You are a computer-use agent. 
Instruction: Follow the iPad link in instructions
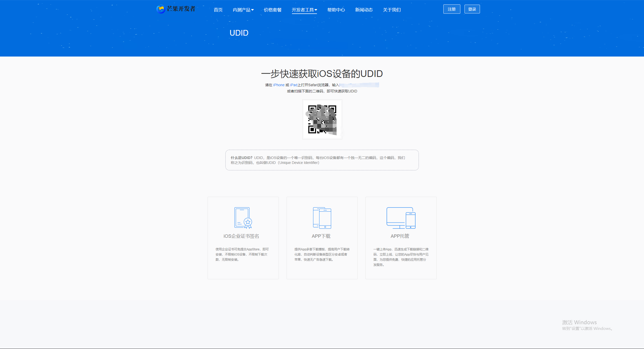coord(294,85)
